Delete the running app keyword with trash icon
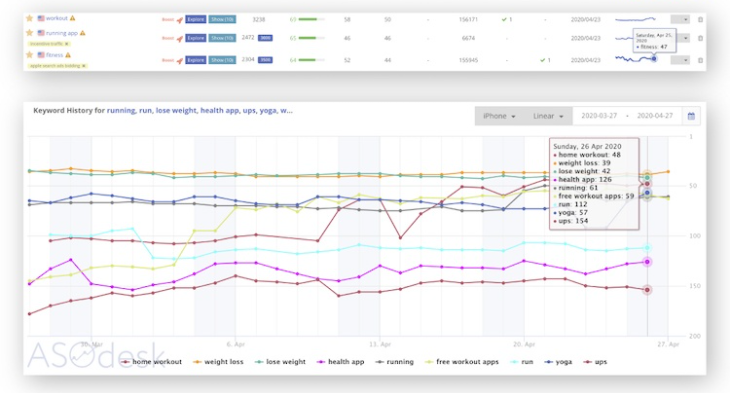 [x=700, y=38]
